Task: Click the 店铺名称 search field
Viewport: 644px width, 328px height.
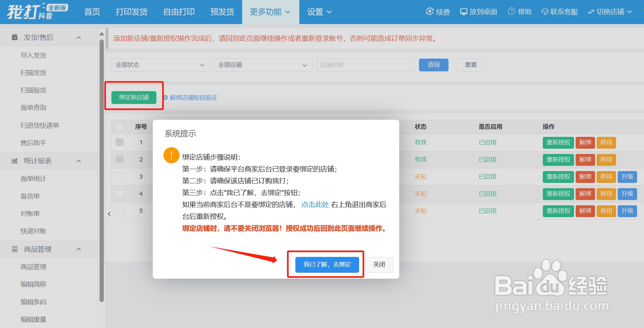Action: click(x=365, y=65)
